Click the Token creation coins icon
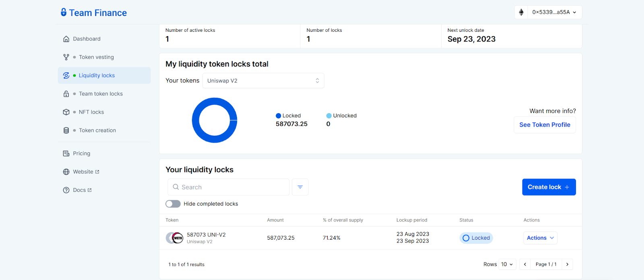The width and height of the screenshot is (644, 280). click(x=66, y=131)
